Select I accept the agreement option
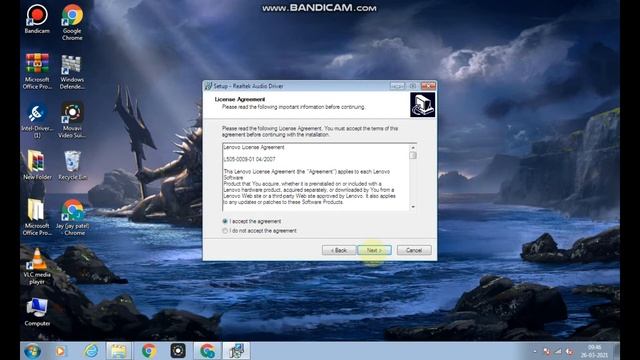The height and width of the screenshot is (360, 640). point(252,221)
